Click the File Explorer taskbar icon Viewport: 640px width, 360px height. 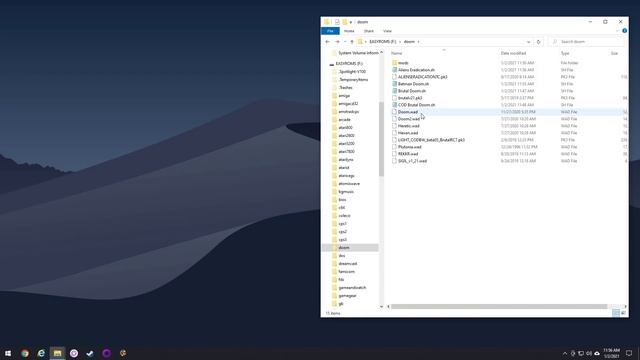click(x=58, y=353)
